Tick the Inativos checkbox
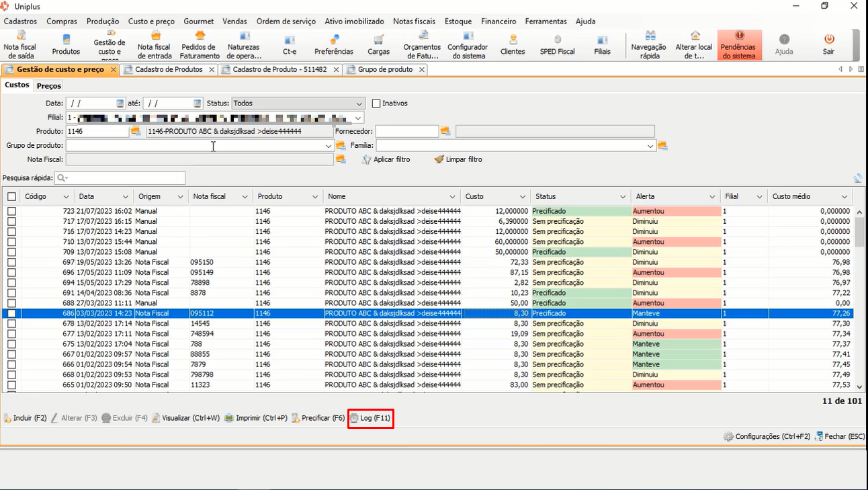 click(x=376, y=104)
